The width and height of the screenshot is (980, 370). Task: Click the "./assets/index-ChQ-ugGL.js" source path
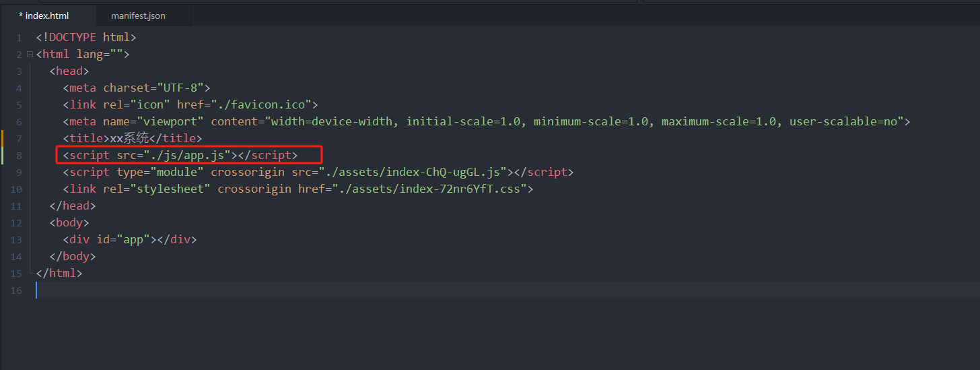tap(413, 172)
